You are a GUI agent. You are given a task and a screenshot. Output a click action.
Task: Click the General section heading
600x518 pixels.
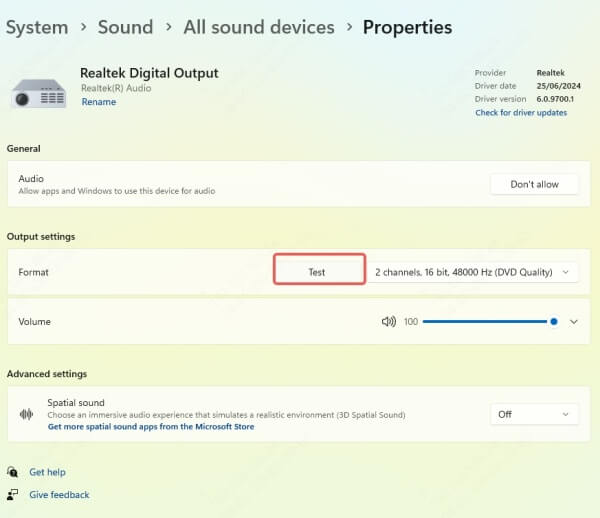24,148
